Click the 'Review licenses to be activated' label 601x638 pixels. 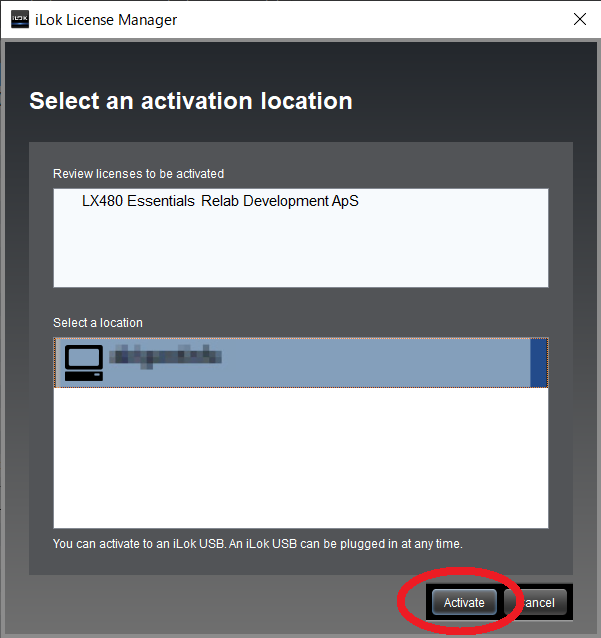coord(138,174)
